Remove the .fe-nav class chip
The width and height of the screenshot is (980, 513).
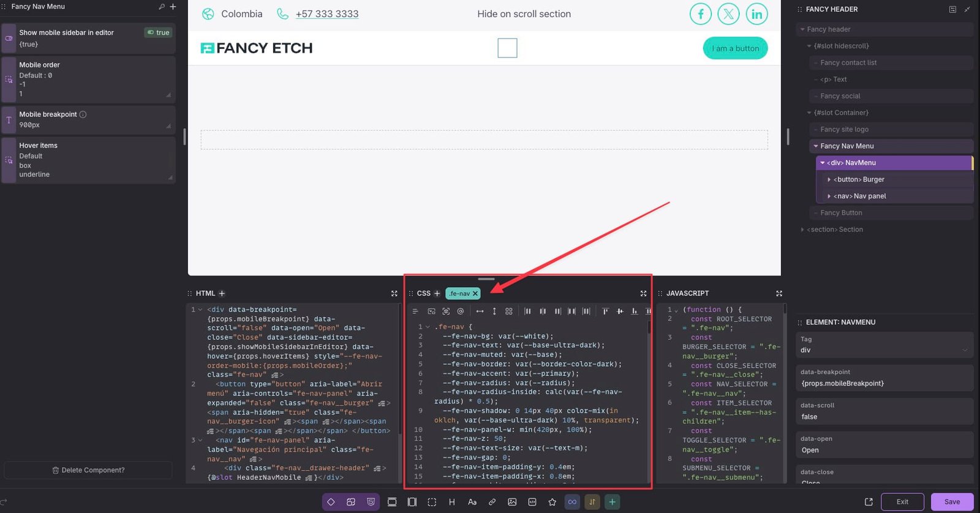click(475, 294)
